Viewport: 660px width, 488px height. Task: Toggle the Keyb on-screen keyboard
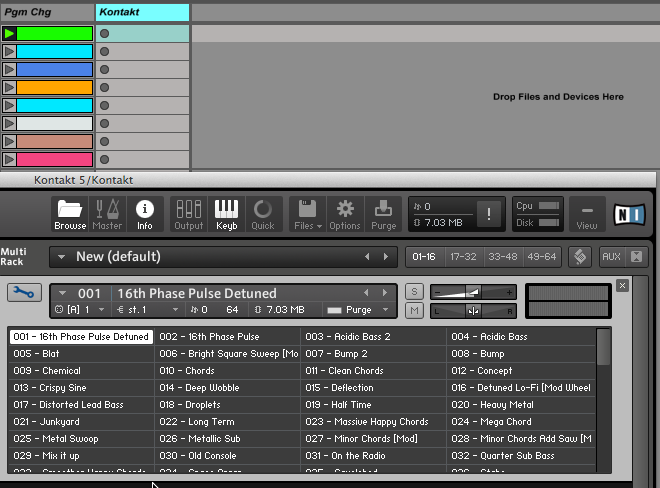(226, 214)
